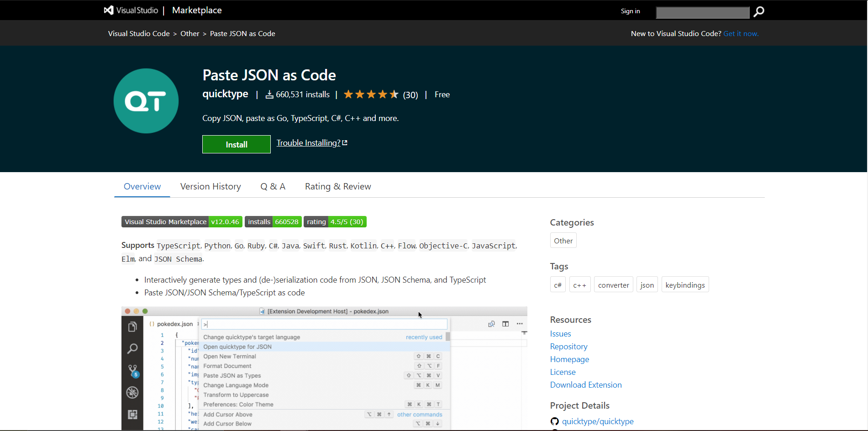Click the Search icon in the VS Code screenshot sidebar
Screen dimensions: 868x431
pos(132,349)
